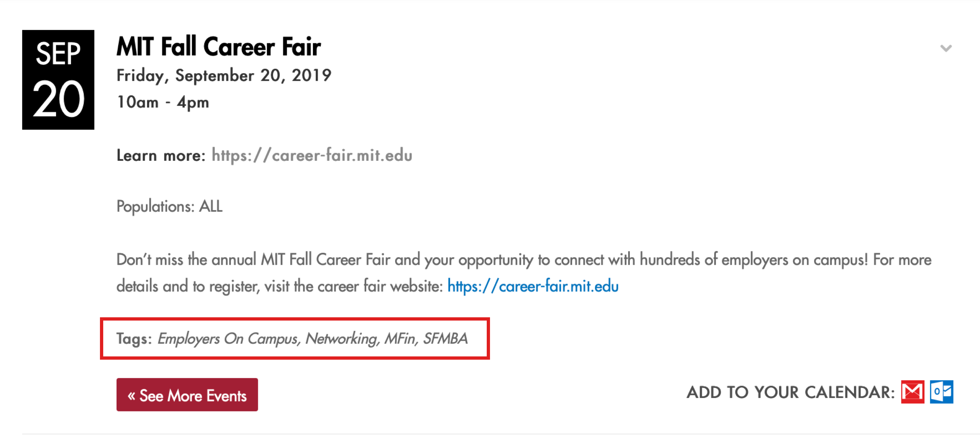Open the blue career-fair.mit.edu link
The width and height of the screenshot is (980, 439).
point(533,286)
